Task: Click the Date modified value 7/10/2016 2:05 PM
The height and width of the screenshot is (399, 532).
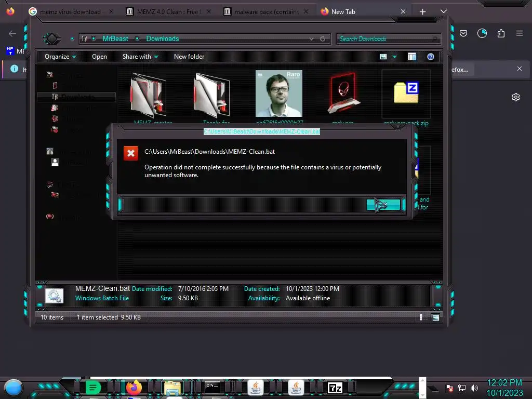Action: [203, 289]
